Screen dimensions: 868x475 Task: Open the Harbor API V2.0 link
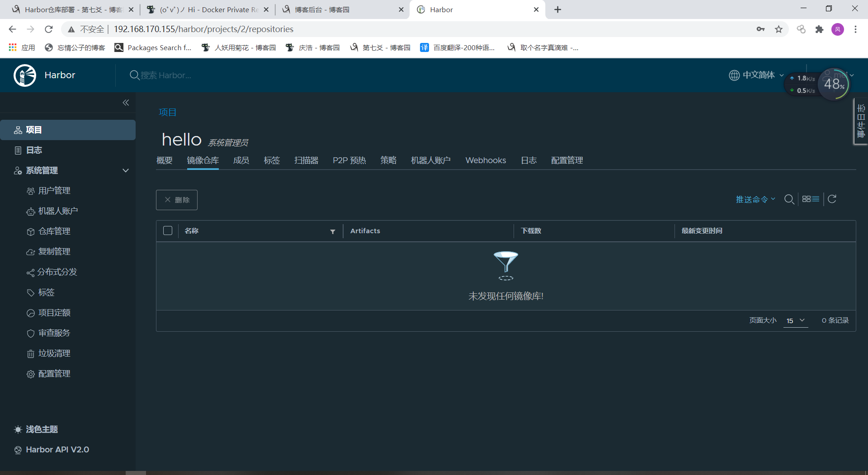pos(52,450)
